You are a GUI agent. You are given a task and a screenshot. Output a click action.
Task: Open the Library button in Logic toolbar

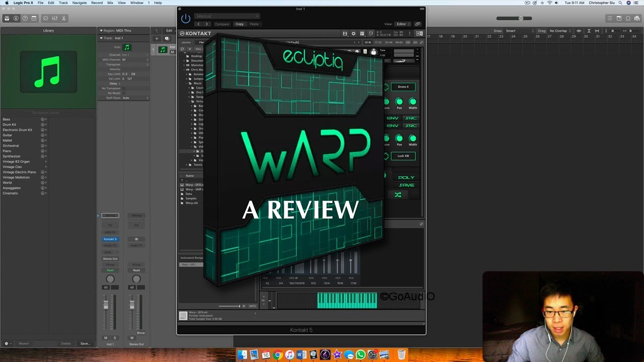(x=7, y=18)
